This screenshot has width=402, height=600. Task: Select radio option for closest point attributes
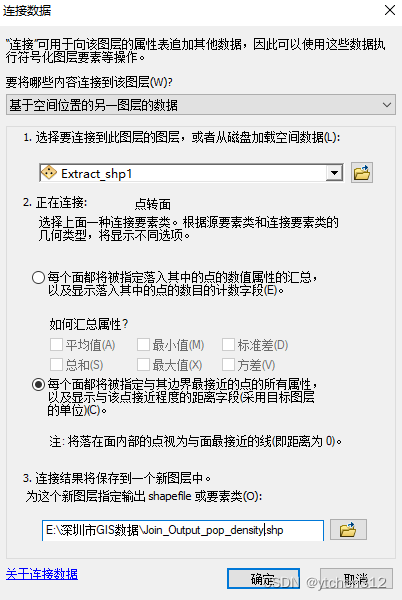[39, 384]
